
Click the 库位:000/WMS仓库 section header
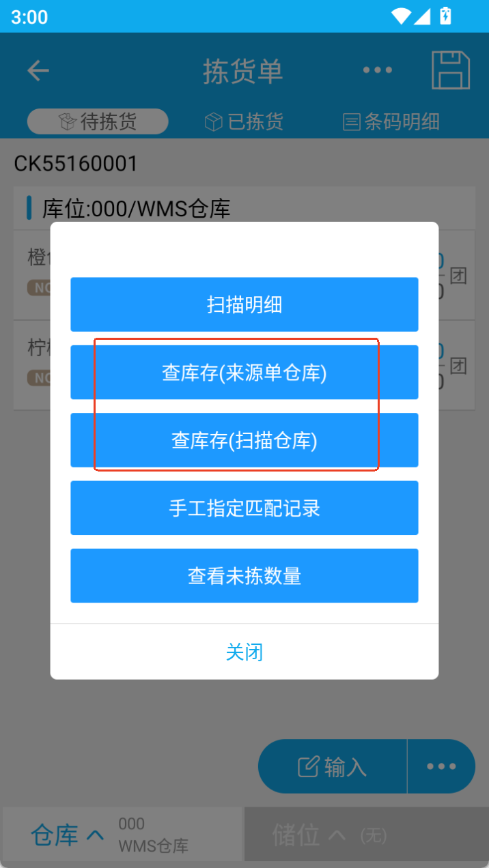[x=244, y=207]
